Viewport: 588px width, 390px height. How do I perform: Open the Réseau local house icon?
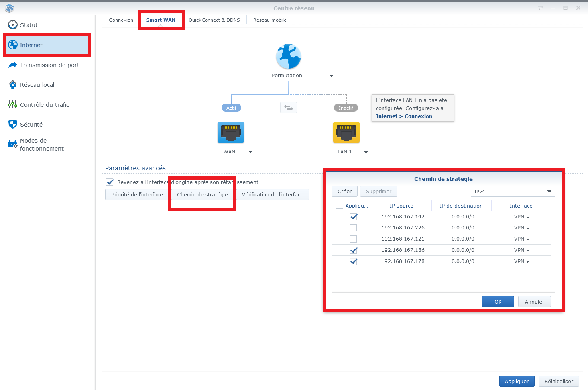point(13,84)
